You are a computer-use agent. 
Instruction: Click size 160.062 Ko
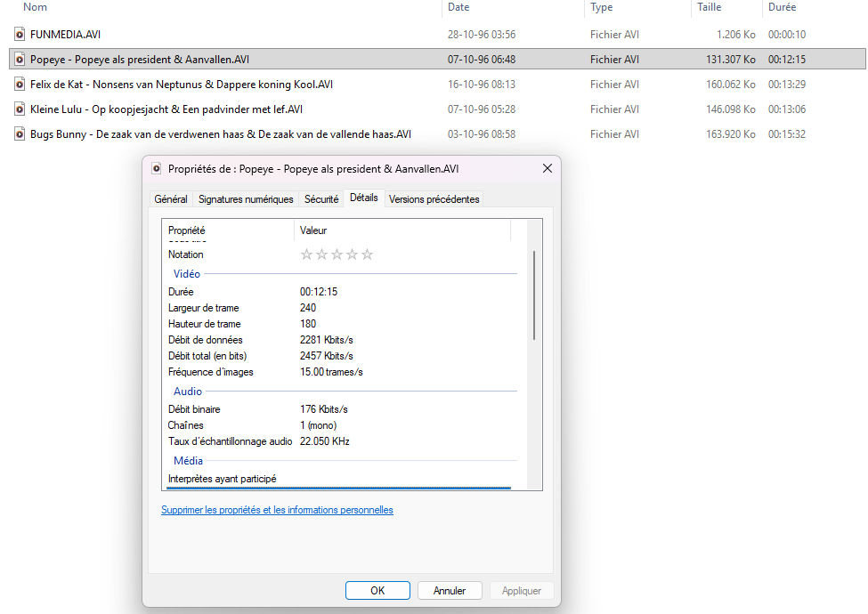730,84
